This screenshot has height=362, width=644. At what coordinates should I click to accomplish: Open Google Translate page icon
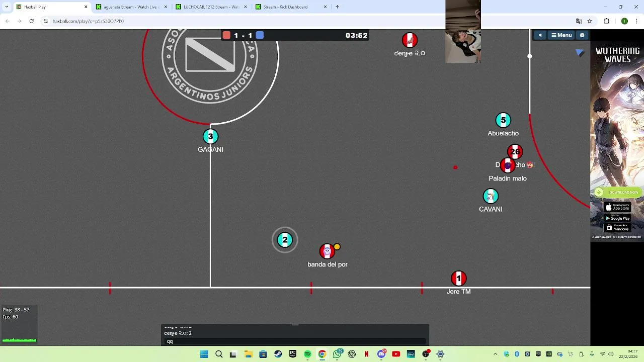tap(579, 21)
